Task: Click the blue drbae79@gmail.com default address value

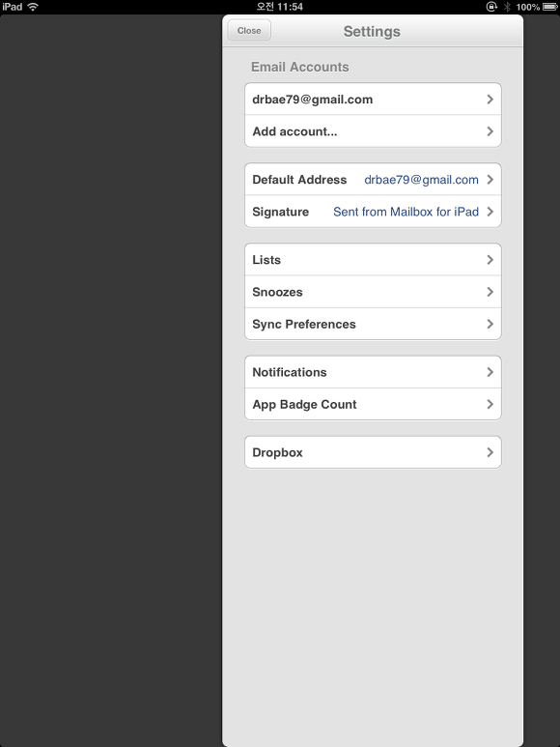Action: 421,180
